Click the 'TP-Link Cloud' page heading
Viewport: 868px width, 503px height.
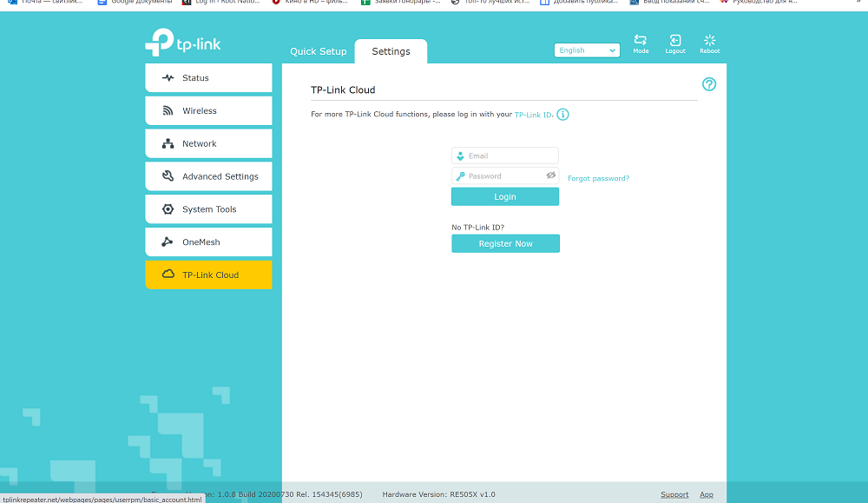(343, 89)
